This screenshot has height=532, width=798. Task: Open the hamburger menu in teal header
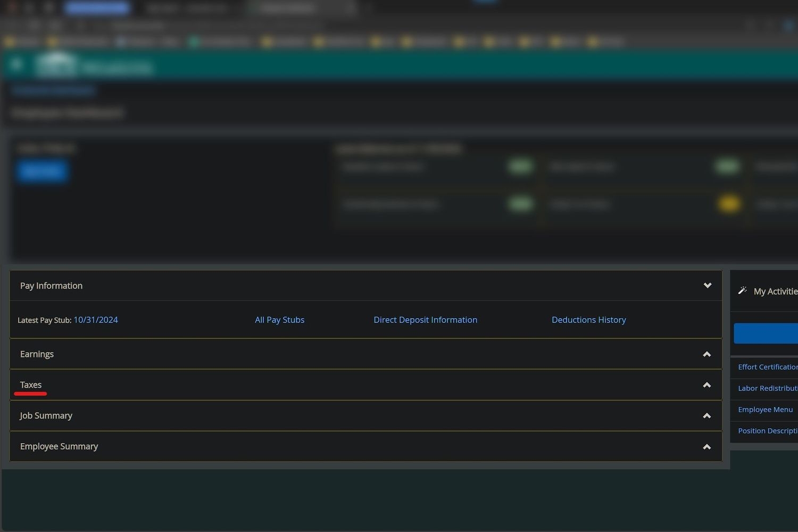[16, 64]
